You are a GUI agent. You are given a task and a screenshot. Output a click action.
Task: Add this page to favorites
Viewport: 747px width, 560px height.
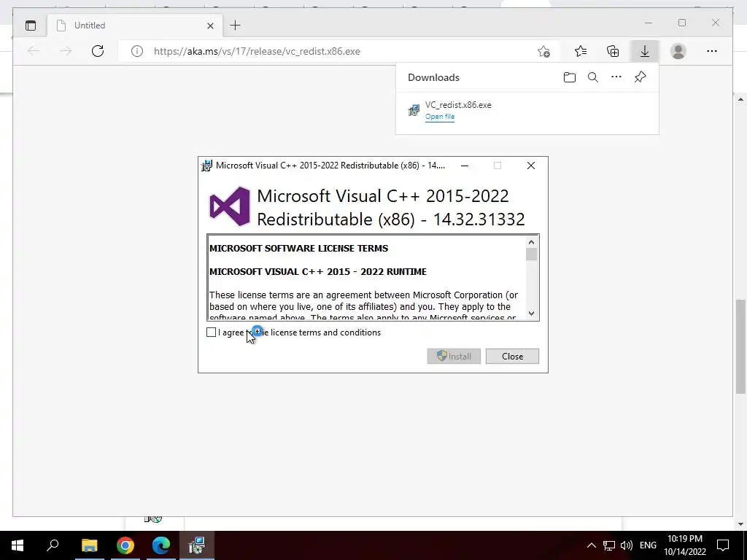[x=543, y=52]
